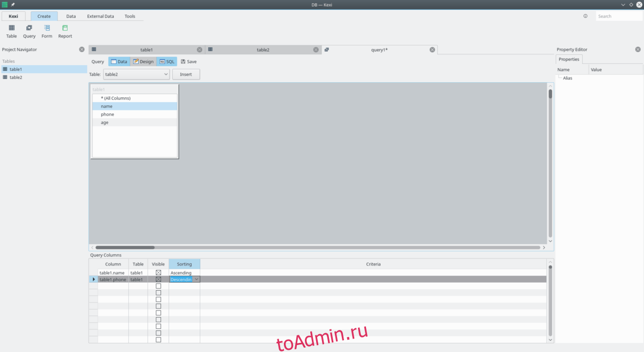Click the Query Columns vertical scrollbar
This screenshot has width=644, height=352.
click(x=550, y=301)
